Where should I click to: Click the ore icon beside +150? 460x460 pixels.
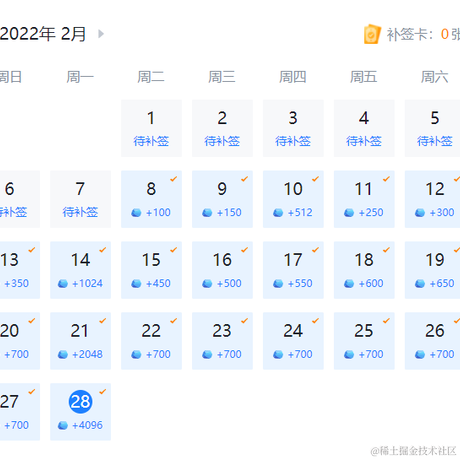[x=207, y=213]
